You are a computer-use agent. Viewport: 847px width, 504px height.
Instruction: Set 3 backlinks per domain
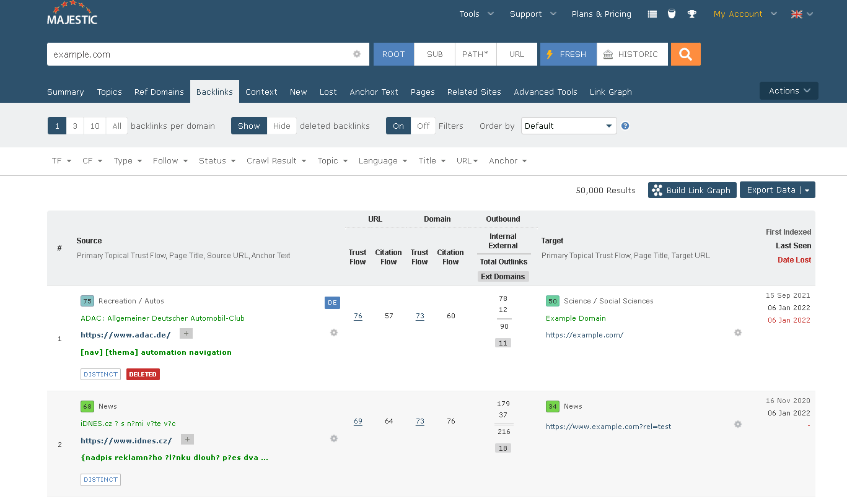pos(75,126)
